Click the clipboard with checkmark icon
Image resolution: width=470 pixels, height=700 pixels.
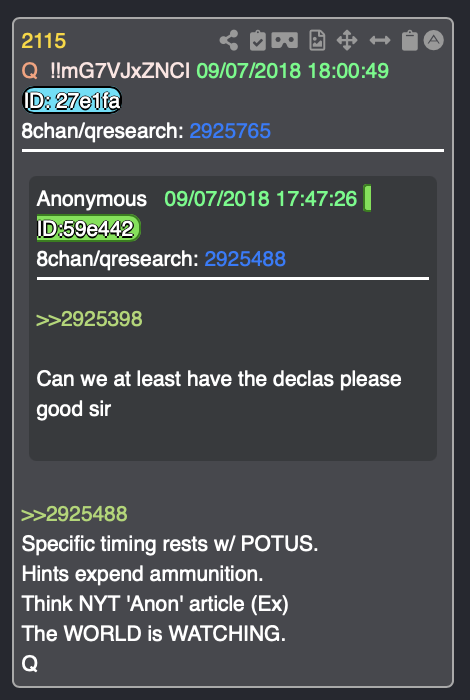pos(258,41)
